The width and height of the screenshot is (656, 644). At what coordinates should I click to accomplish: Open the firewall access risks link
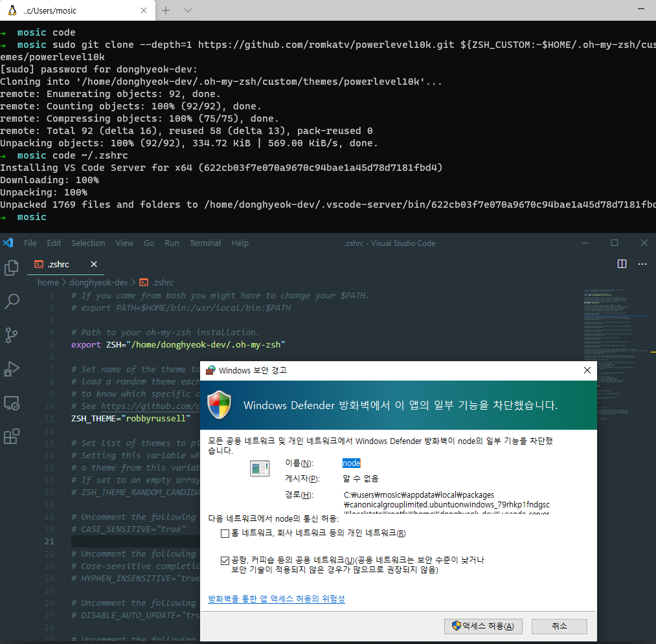click(277, 599)
